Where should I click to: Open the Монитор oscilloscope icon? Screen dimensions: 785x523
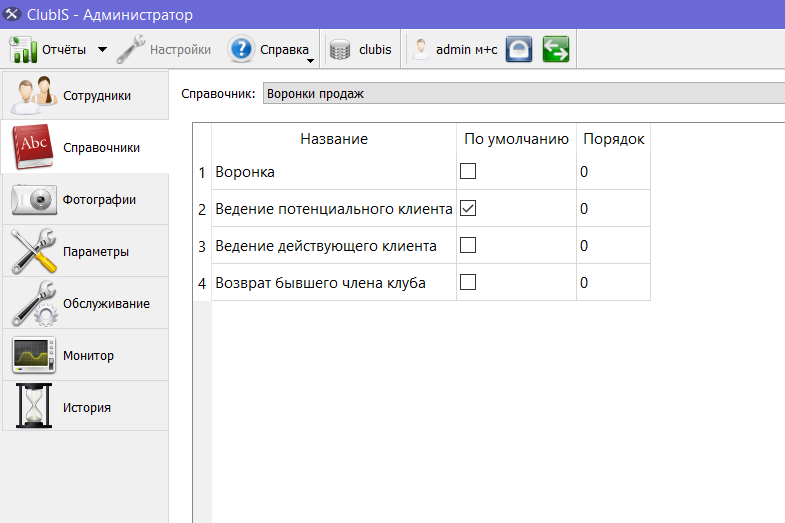(34, 355)
